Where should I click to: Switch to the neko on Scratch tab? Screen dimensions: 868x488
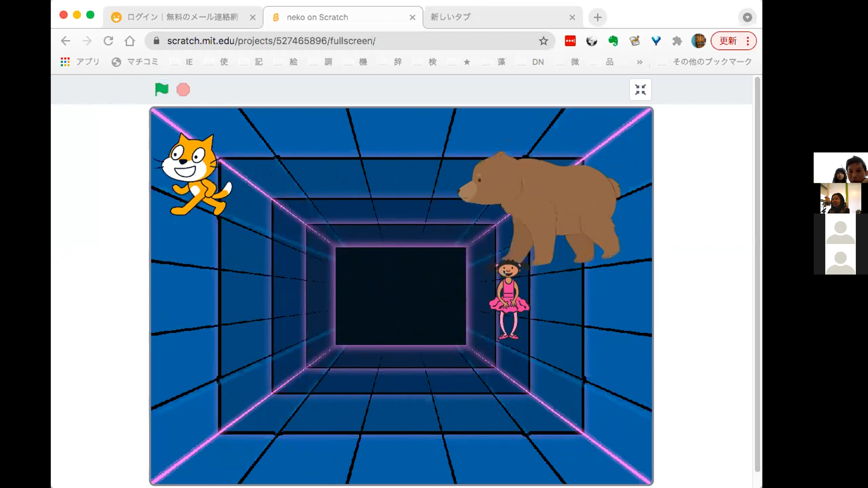(342, 17)
